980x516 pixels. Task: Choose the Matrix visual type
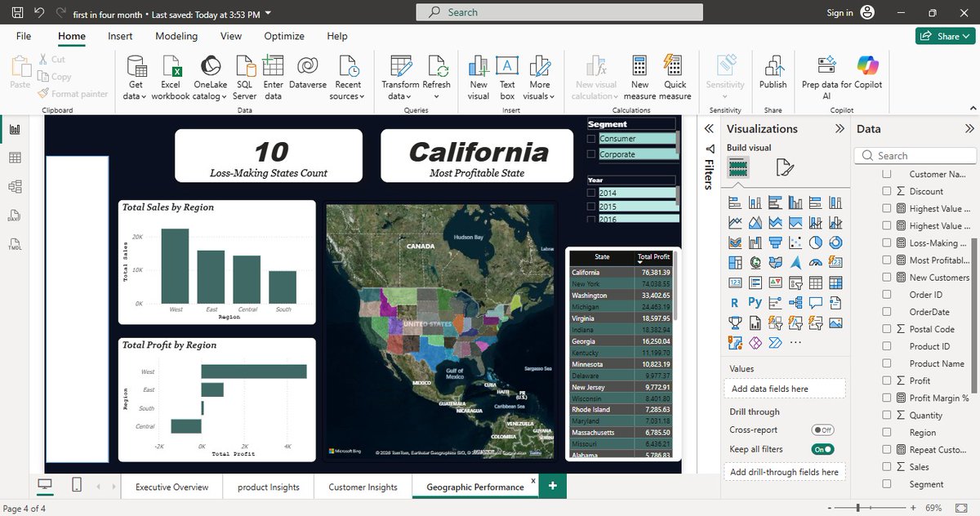point(835,282)
